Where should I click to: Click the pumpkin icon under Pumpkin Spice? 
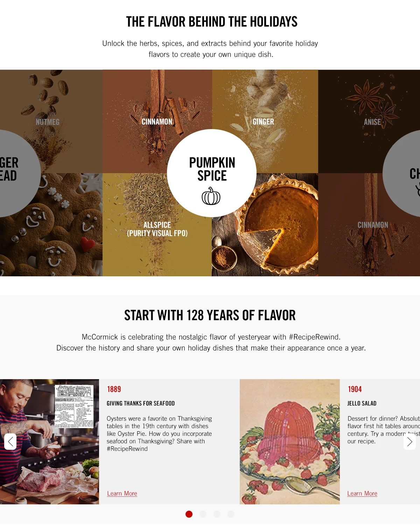(x=211, y=196)
